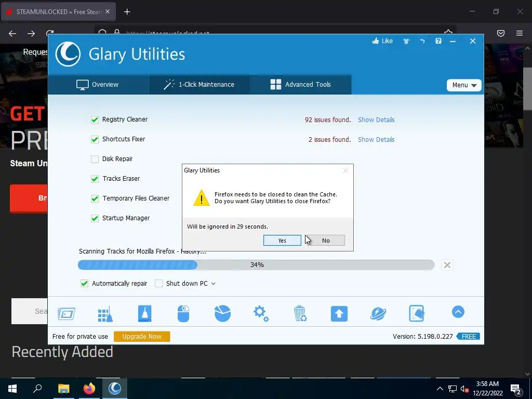Image resolution: width=532 pixels, height=399 pixels.
Task: Cancel scan with X beside progress bar
Action: pyautogui.click(x=447, y=265)
